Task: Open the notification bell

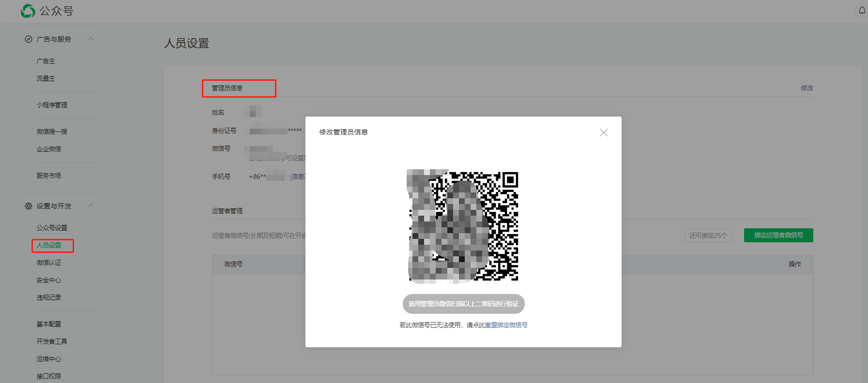Action: click(862, 11)
